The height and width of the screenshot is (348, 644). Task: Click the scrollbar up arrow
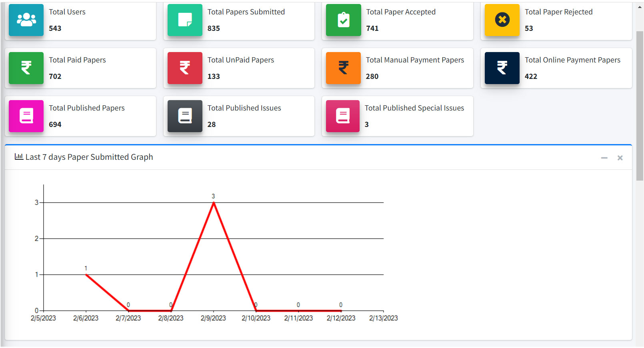pos(640,7)
